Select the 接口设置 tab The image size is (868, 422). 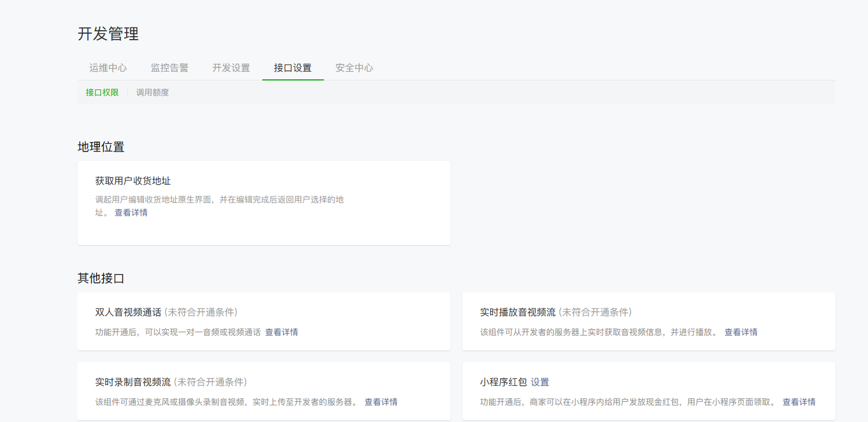coord(293,67)
